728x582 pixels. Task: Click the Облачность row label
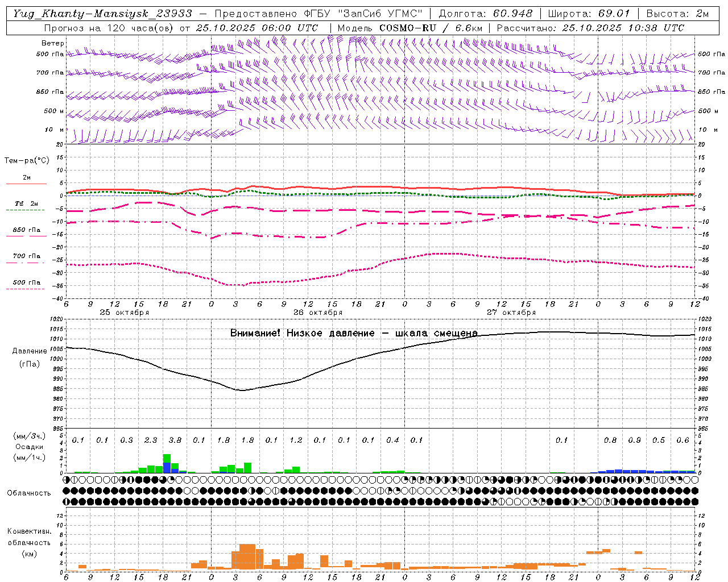pyautogui.click(x=29, y=493)
